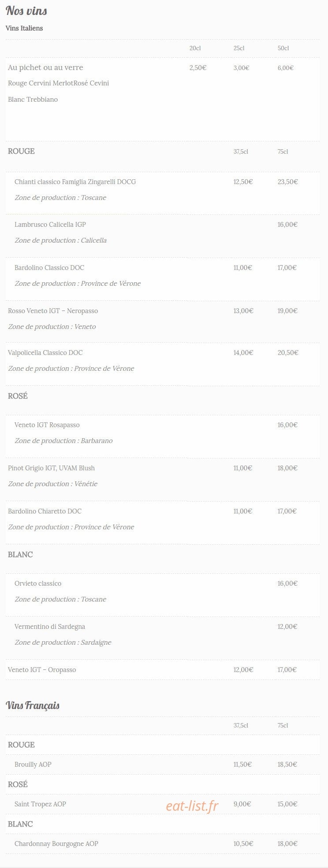Select the 'Vins Italiens' section label
The width and height of the screenshot is (328, 868).
[x=24, y=28]
